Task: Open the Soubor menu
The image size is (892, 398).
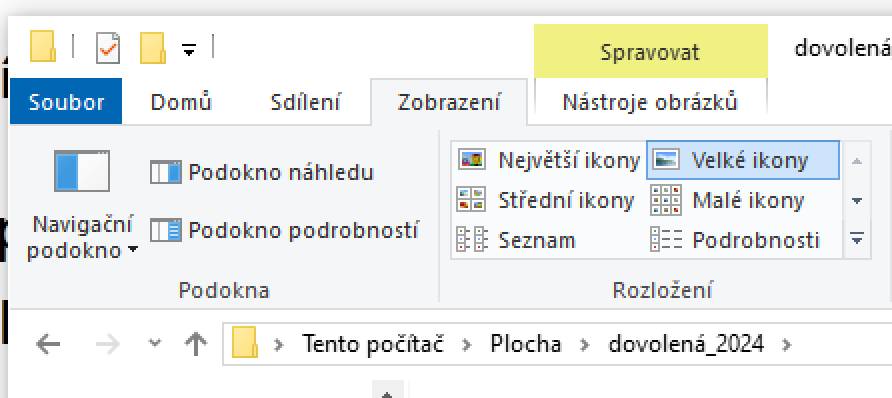Action: click(x=66, y=102)
